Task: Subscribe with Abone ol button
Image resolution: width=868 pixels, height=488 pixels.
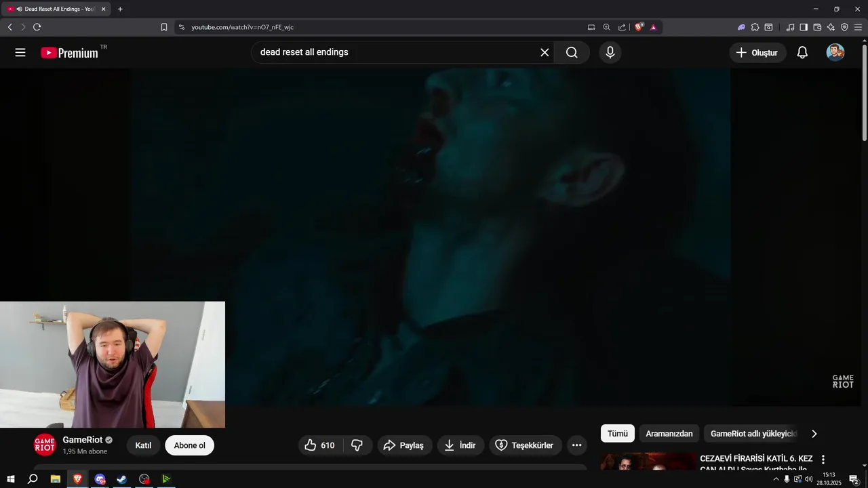Action: [x=189, y=445]
